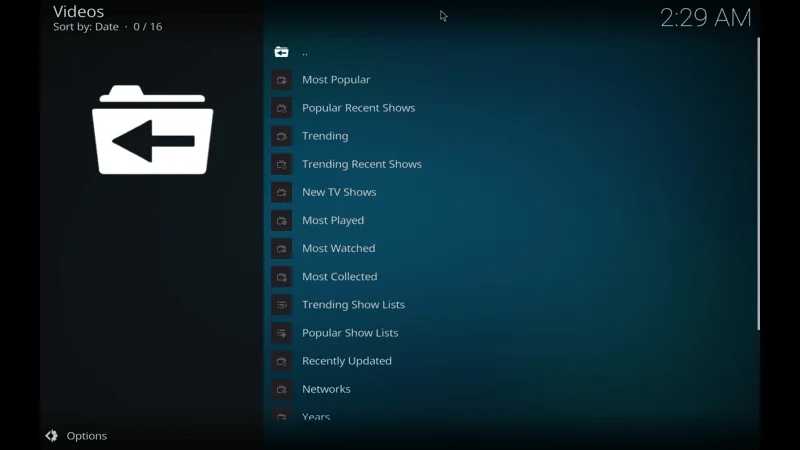Click the Videos heading
800x450 pixels.
click(79, 11)
